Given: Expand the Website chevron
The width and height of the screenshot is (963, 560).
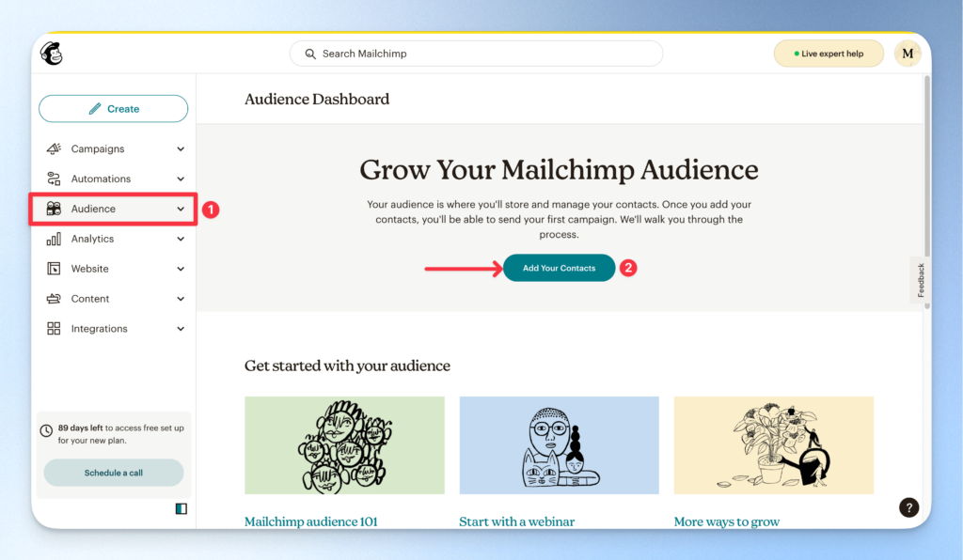Looking at the screenshot, I should click(x=181, y=270).
